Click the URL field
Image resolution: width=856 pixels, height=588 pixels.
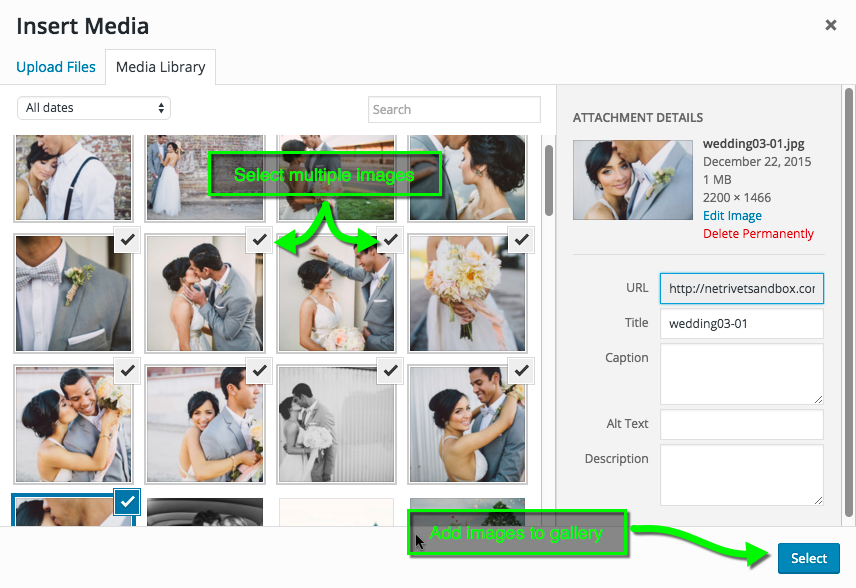click(741, 288)
